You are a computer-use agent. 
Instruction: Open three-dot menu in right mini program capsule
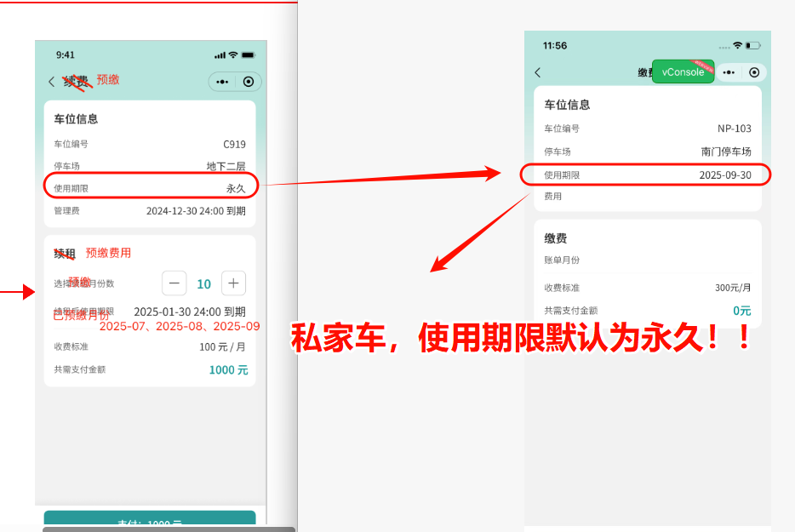(x=729, y=73)
